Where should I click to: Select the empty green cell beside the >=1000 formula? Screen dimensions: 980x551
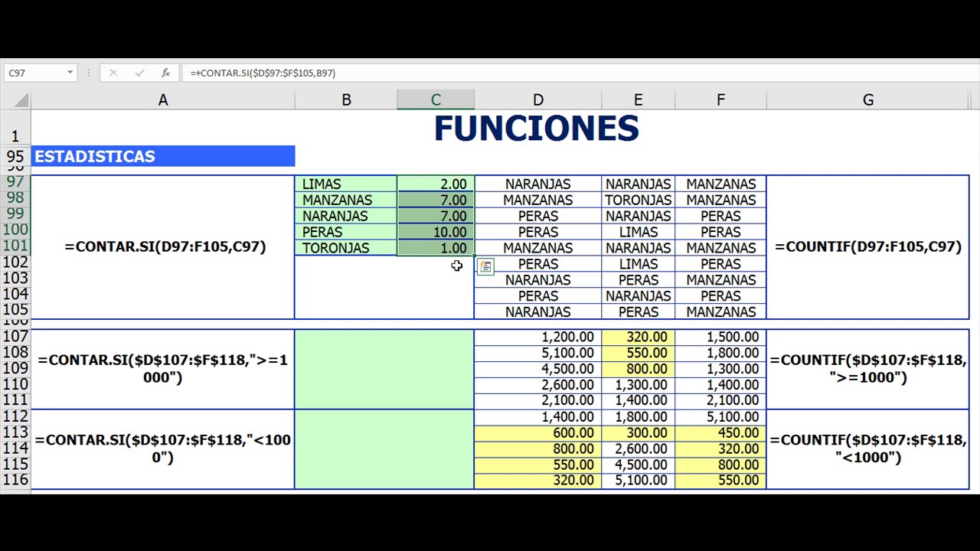[384, 369]
